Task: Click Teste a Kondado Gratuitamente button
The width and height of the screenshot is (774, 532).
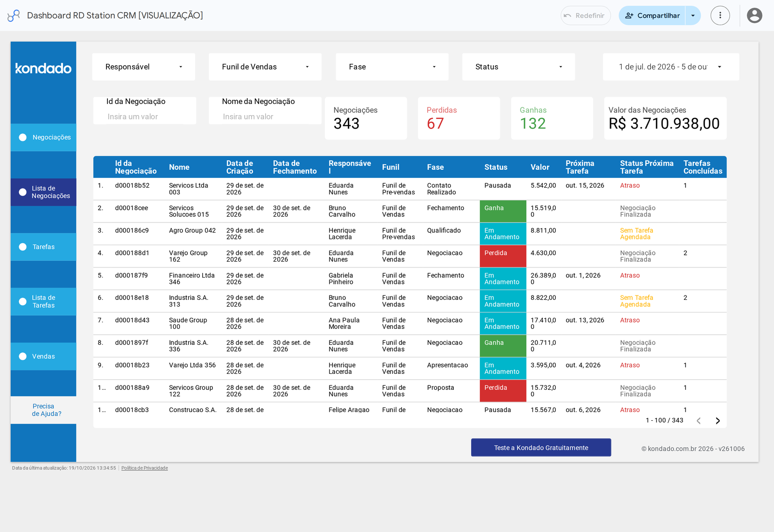Action: (x=541, y=448)
